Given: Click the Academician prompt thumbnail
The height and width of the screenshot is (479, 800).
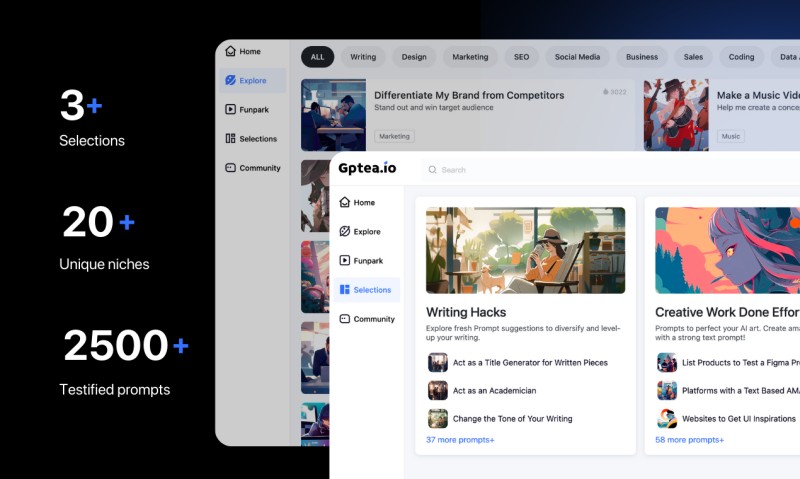Looking at the screenshot, I should 437,390.
